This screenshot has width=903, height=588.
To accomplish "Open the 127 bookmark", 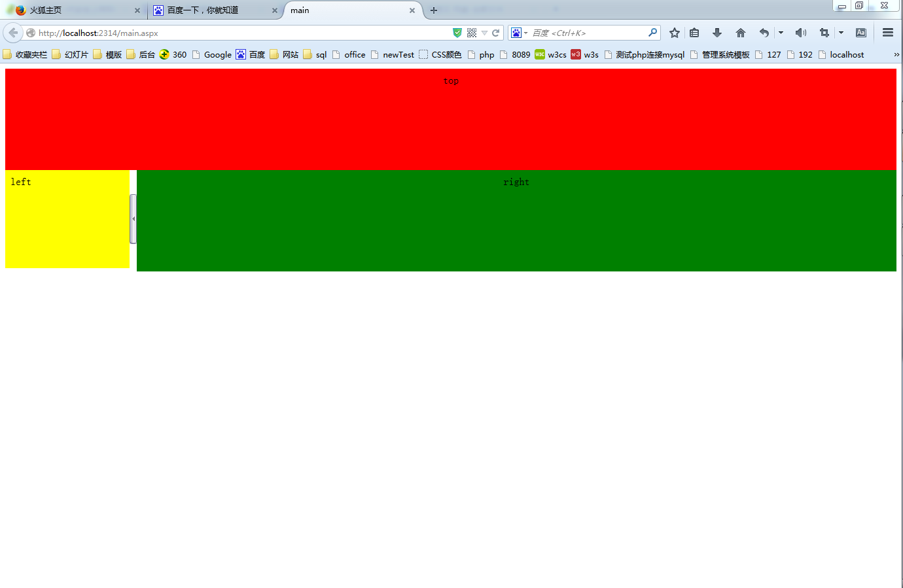I will pyautogui.click(x=768, y=54).
